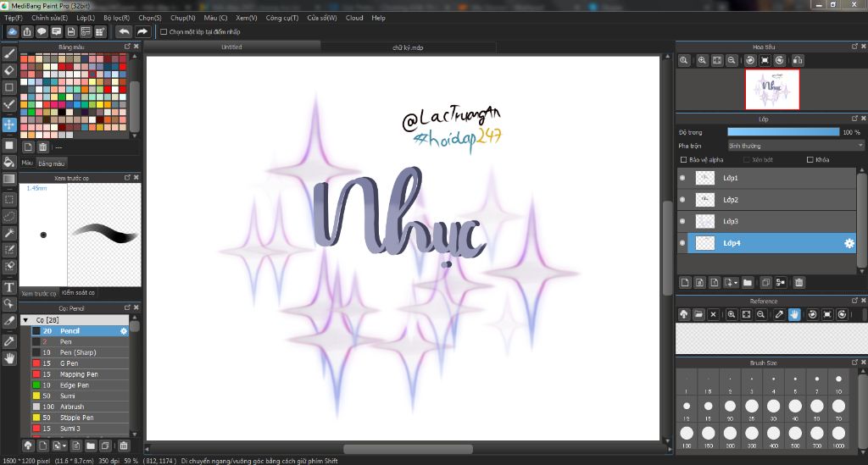The image size is (868, 465).
Task: Click the Redo arrow in top toolbar
Action: (142, 31)
